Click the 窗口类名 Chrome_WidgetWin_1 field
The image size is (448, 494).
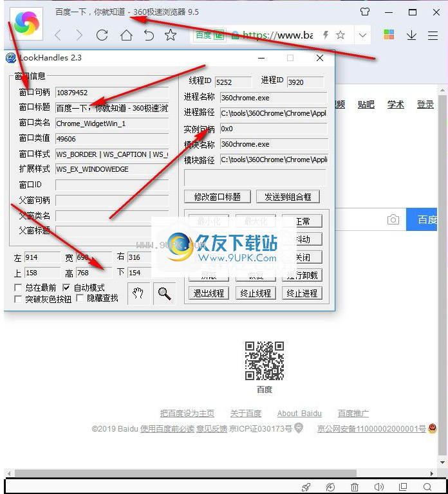point(112,123)
